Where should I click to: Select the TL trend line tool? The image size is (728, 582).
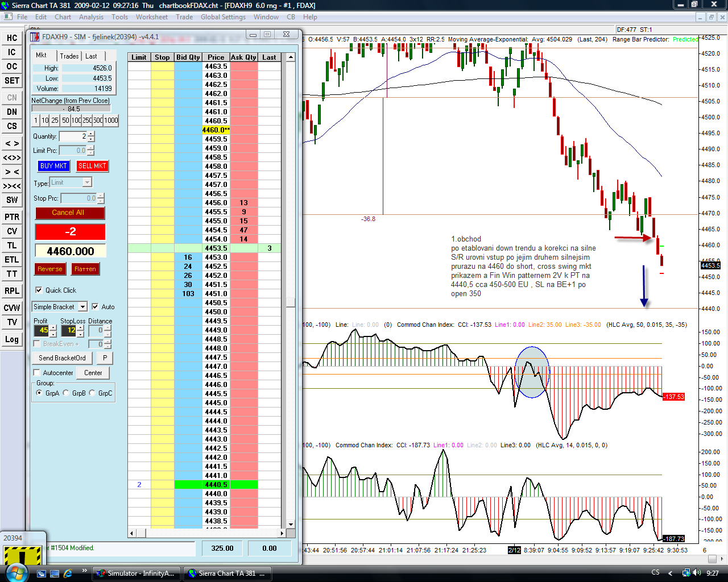pos(12,246)
